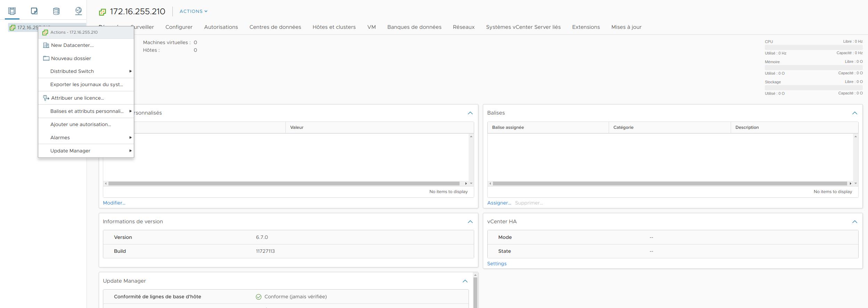Click vCenter icon in Actions menu header
The width and height of the screenshot is (868, 308).
click(45, 32)
